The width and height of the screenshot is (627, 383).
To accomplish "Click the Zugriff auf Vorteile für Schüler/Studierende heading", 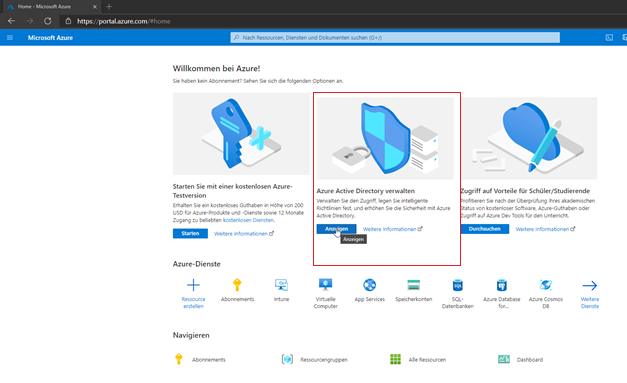I will [x=525, y=191].
